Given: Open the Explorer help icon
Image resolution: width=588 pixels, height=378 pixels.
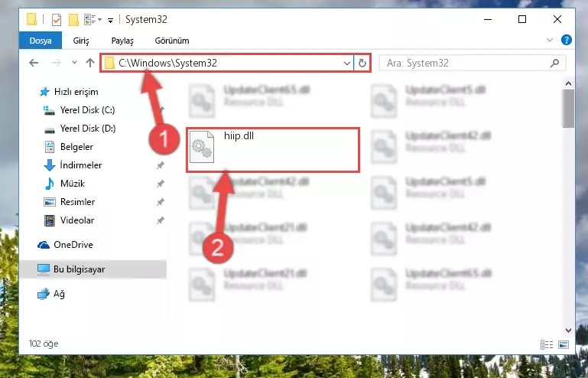Looking at the screenshot, I should tap(567, 40).
